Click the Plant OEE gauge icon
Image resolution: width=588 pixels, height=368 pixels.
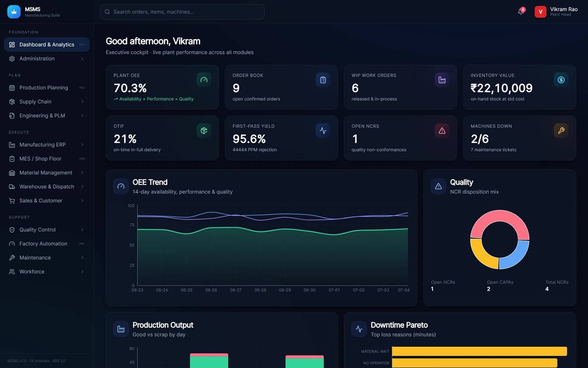point(204,80)
